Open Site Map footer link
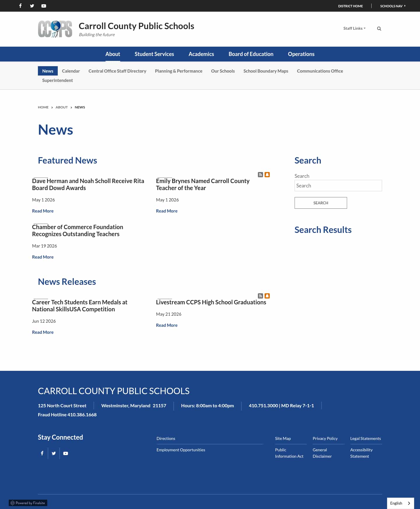Image resolution: width=420 pixels, height=509 pixels. pyautogui.click(x=283, y=438)
